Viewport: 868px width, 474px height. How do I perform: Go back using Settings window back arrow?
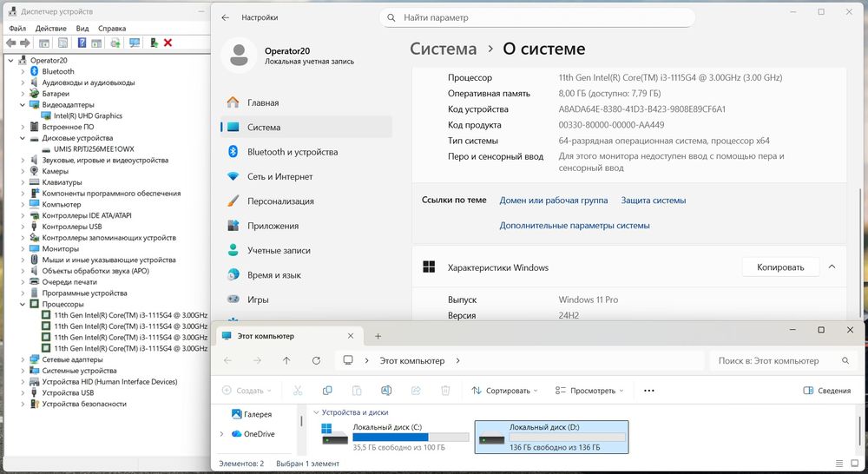point(226,17)
